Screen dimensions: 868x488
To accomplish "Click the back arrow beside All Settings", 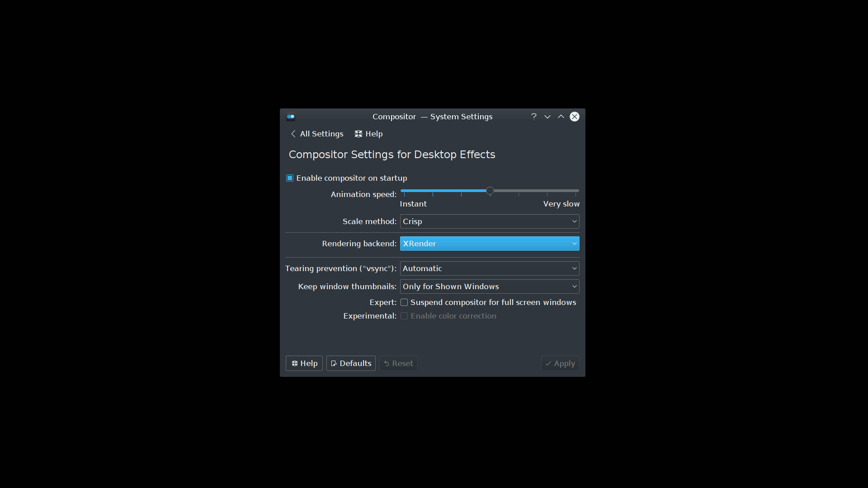I will [293, 134].
